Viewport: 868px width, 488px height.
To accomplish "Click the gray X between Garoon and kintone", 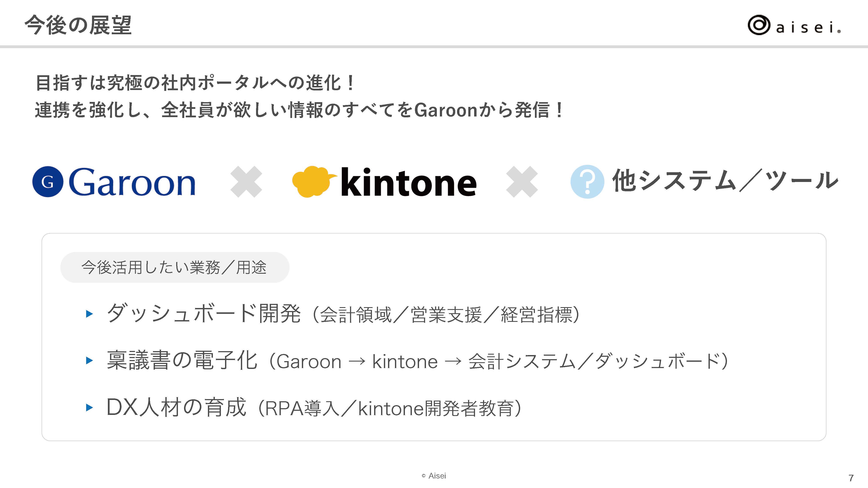I will point(246,182).
